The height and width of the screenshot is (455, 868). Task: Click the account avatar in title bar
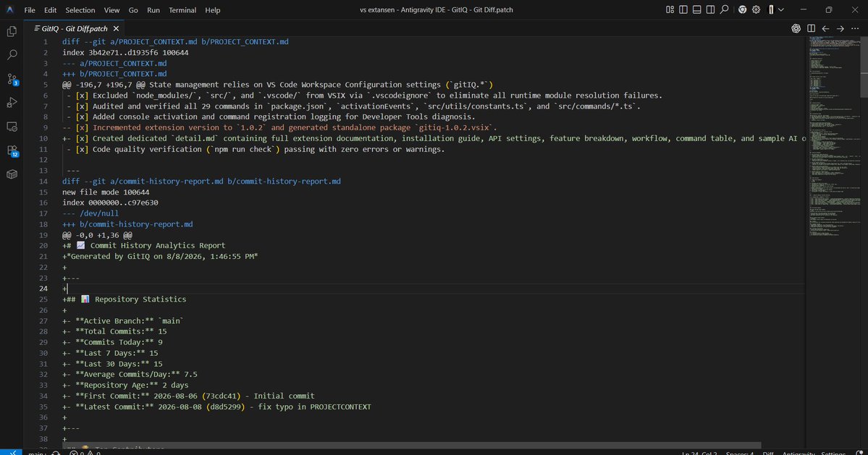click(x=770, y=9)
